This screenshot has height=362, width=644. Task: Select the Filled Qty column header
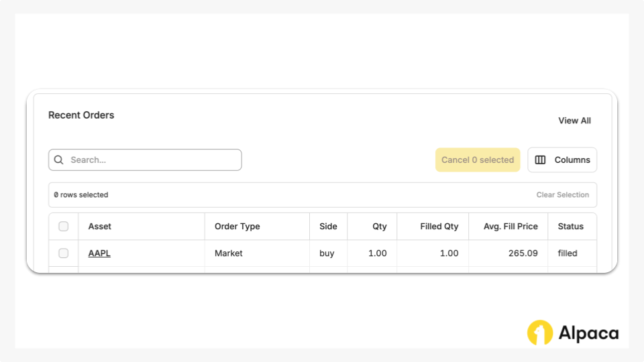coord(439,227)
